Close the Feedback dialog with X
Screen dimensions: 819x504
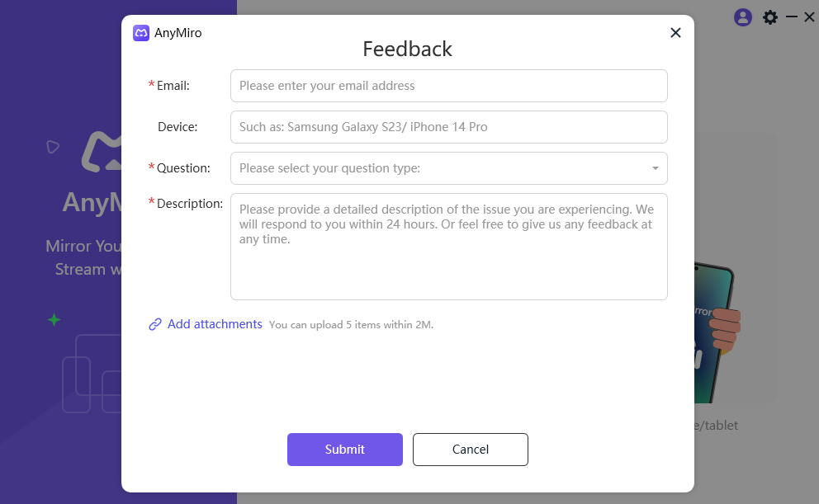pos(675,33)
